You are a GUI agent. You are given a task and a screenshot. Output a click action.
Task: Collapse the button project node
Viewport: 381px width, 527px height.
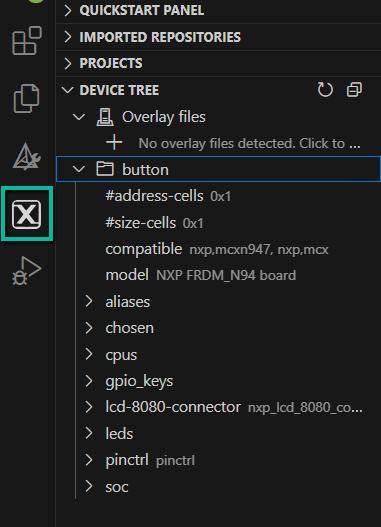click(x=79, y=169)
